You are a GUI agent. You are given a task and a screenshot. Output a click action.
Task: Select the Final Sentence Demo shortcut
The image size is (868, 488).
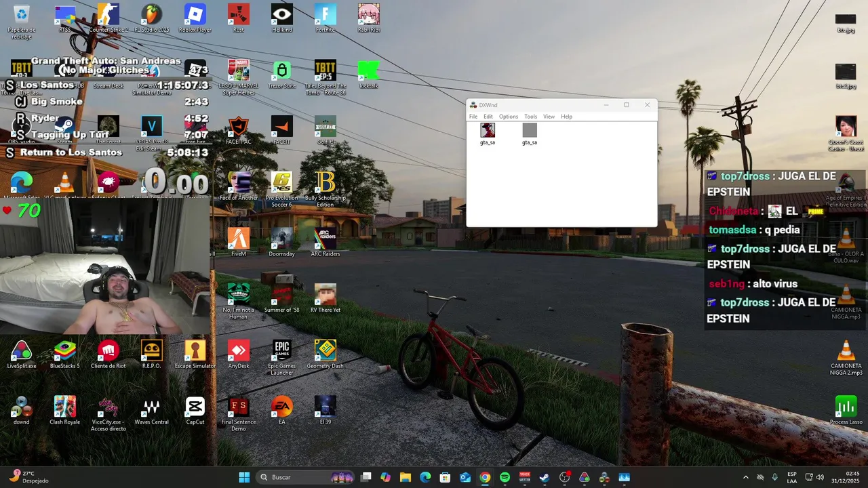[x=239, y=415]
